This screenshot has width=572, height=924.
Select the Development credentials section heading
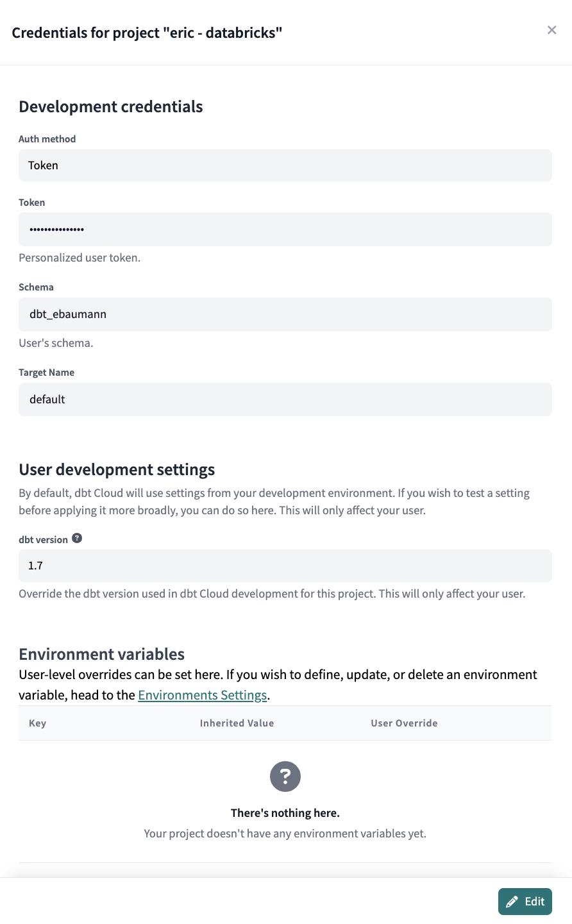[x=110, y=106]
